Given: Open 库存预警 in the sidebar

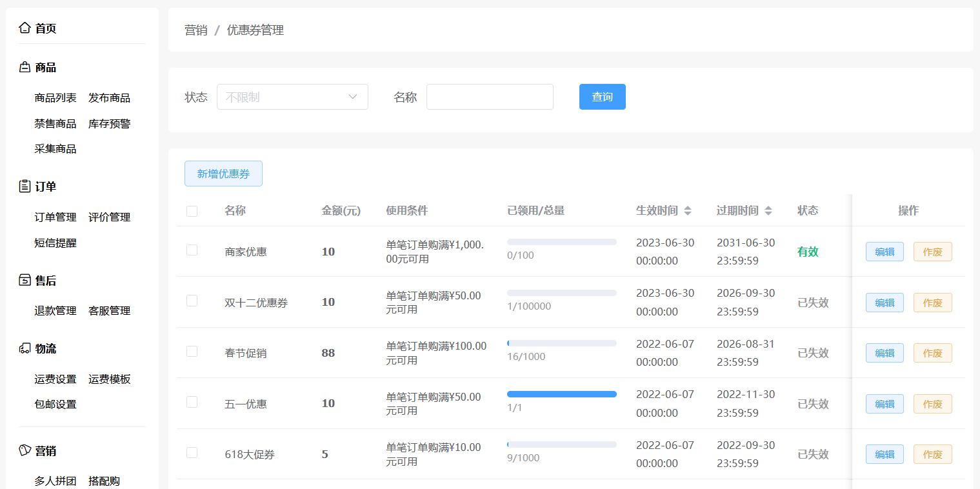Looking at the screenshot, I should pos(110,123).
